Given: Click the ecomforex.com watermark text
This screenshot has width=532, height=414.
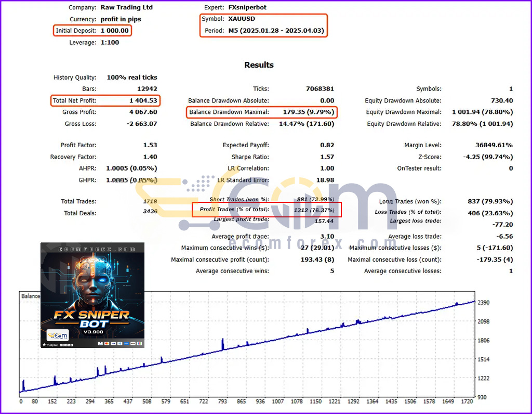Looking at the screenshot, I should tap(312, 243).
